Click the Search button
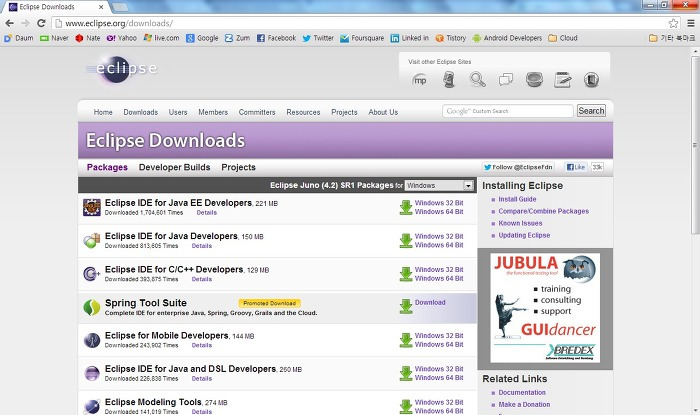The image size is (700, 415). 591,111
